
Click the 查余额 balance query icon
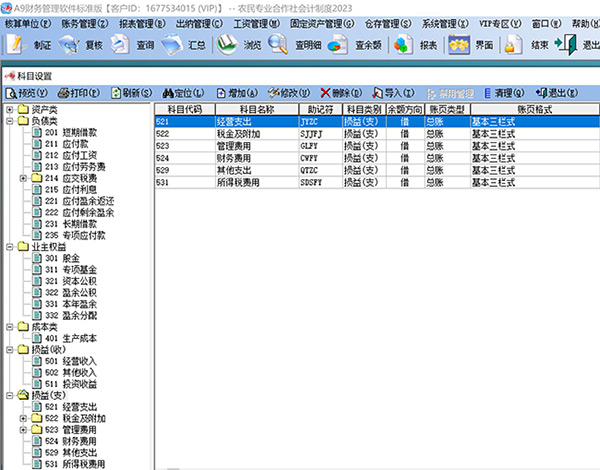point(355,44)
